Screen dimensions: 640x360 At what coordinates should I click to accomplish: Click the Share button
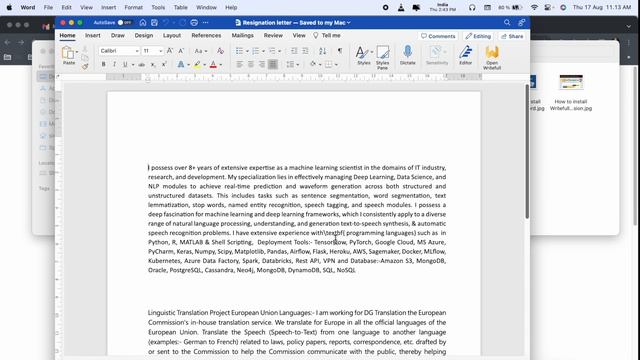tap(512, 36)
